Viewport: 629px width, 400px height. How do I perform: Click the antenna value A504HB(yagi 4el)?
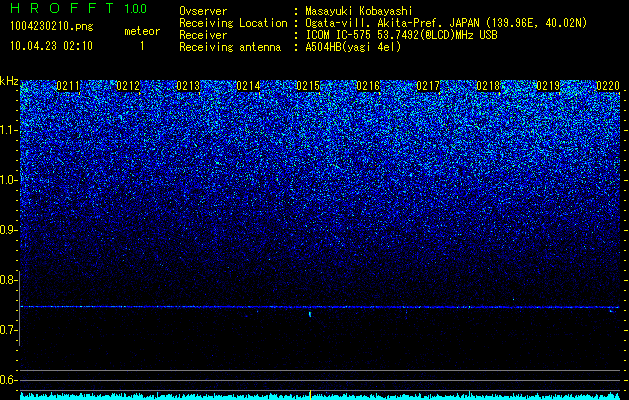pos(353,47)
